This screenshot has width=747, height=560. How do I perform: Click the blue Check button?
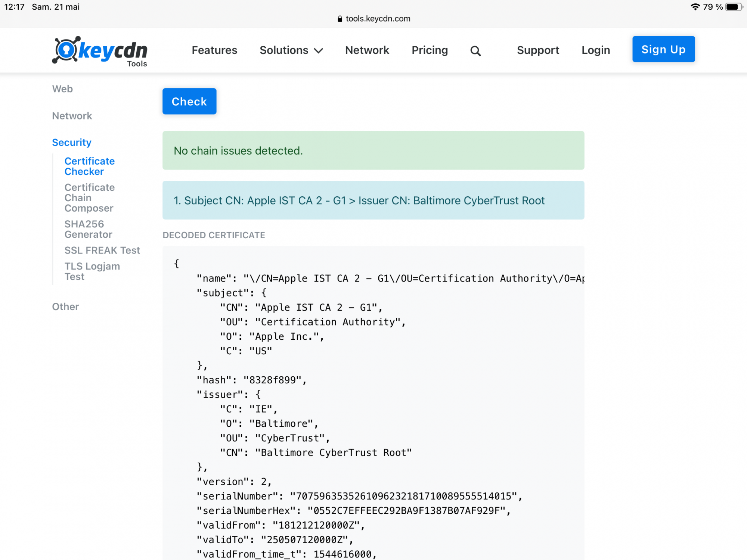point(189,101)
